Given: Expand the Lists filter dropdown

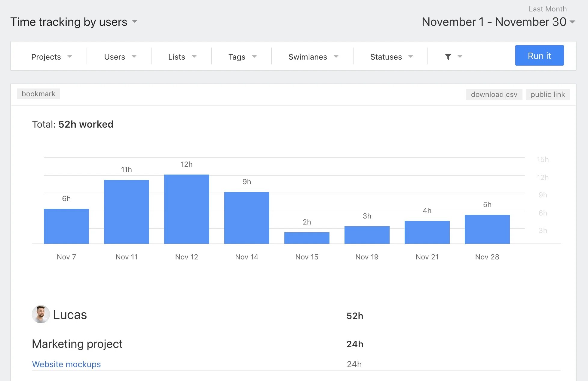Looking at the screenshot, I should (x=182, y=57).
